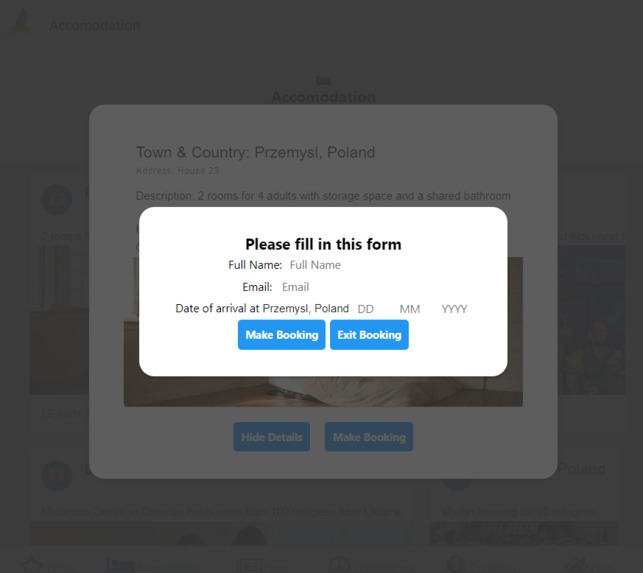The width and height of the screenshot is (643, 573).
Task: Select the MM month field
Action: pos(415,309)
